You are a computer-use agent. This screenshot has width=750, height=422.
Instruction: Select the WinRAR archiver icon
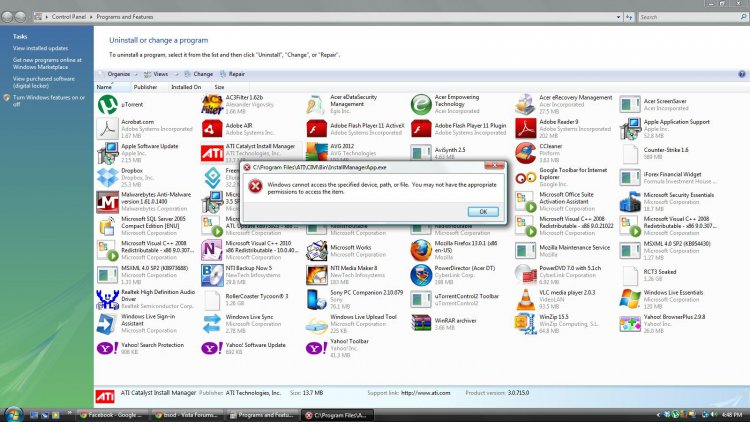tap(421, 323)
